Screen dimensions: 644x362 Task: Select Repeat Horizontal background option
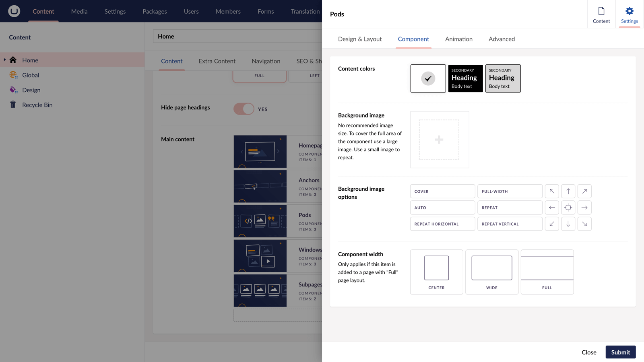(442, 224)
